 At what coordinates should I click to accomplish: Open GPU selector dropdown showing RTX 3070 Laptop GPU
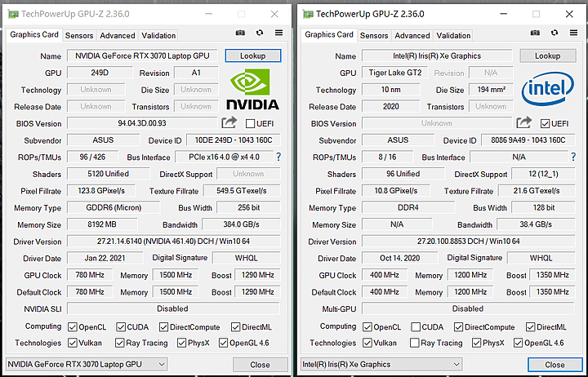point(87,364)
